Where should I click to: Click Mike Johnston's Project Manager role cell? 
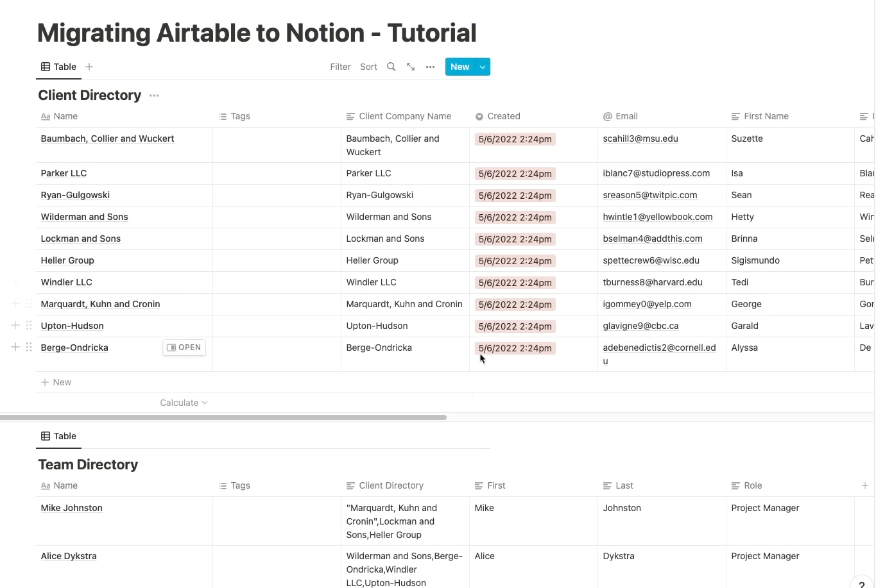pos(791,521)
